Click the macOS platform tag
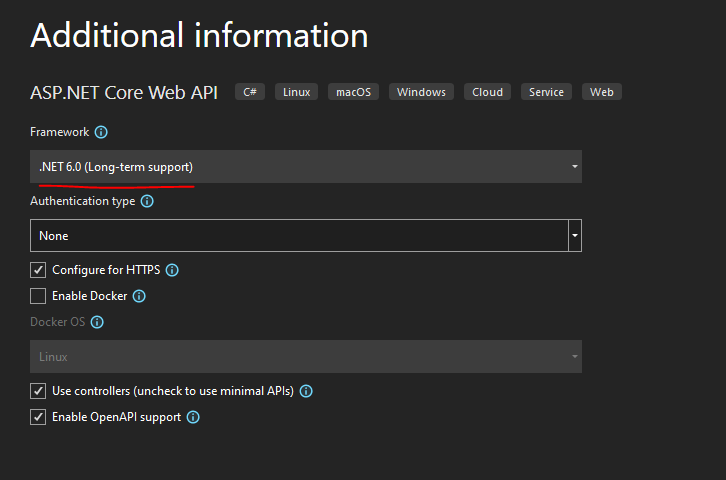This screenshot has height=480, width=726. coord(353,92)
